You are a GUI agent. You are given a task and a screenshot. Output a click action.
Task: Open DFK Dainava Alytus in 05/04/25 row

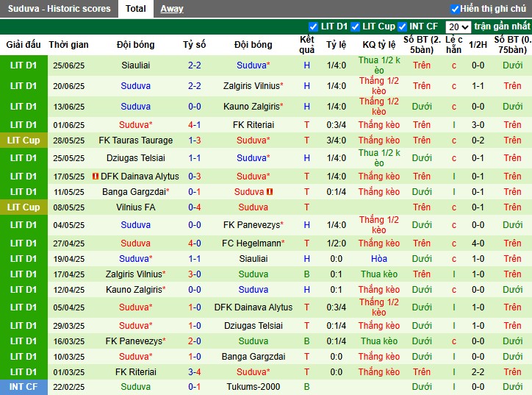pyautogui.click(x=253, y=307)
